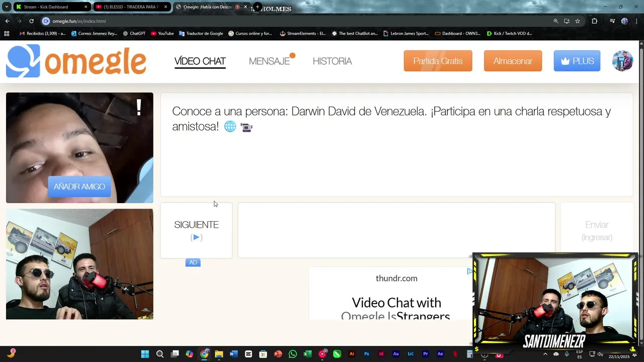Open Adobe Audition from the taskbar
This screenshot has height=362, width=644.
click(x=396, y=354)
